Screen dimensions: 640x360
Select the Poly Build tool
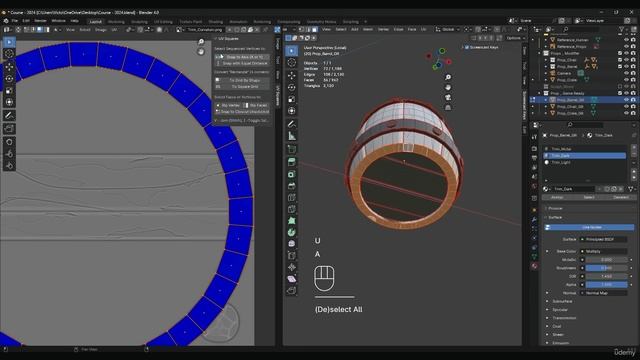pyautogui.click(x=291, y=221)
